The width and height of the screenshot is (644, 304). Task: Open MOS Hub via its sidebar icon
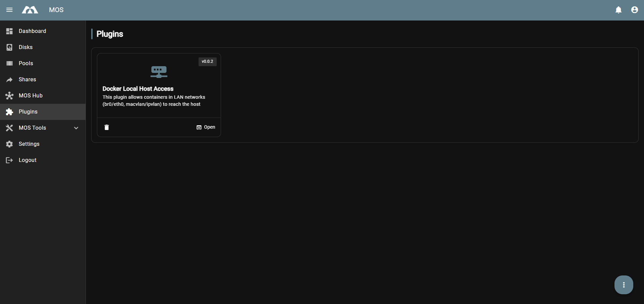9,95
